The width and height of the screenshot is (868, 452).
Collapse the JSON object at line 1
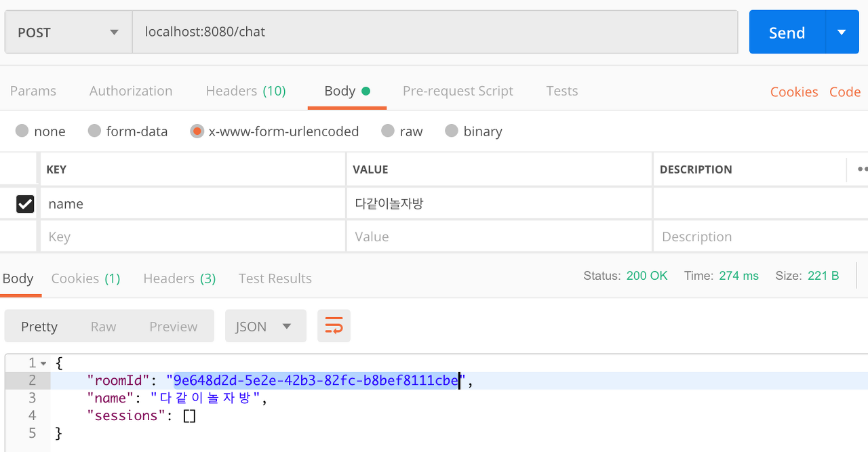point(44,364)
